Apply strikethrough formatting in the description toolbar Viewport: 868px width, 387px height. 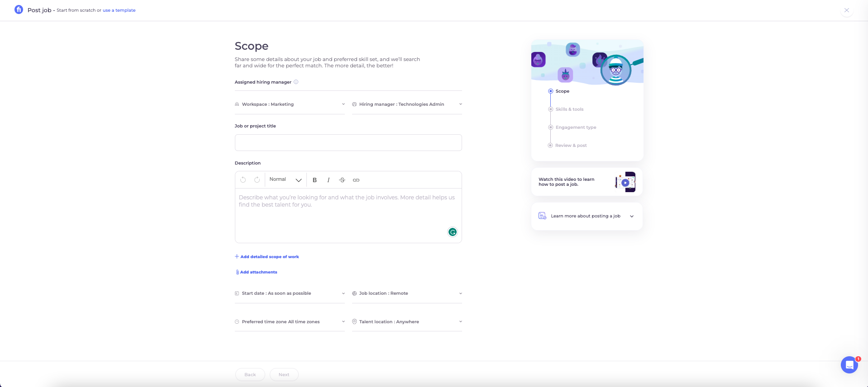pos(342,180)
